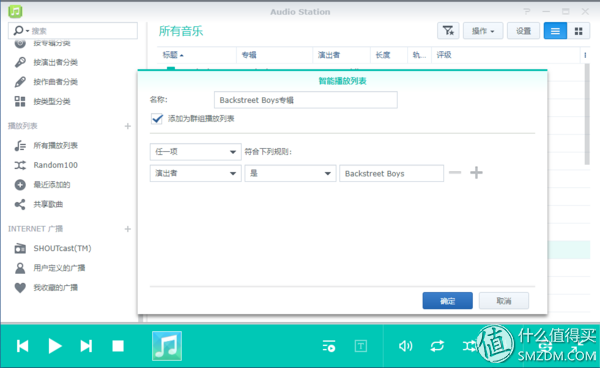Click the volume speaker icon
Viewport: 600px width, 368px height.
(406, 346)
